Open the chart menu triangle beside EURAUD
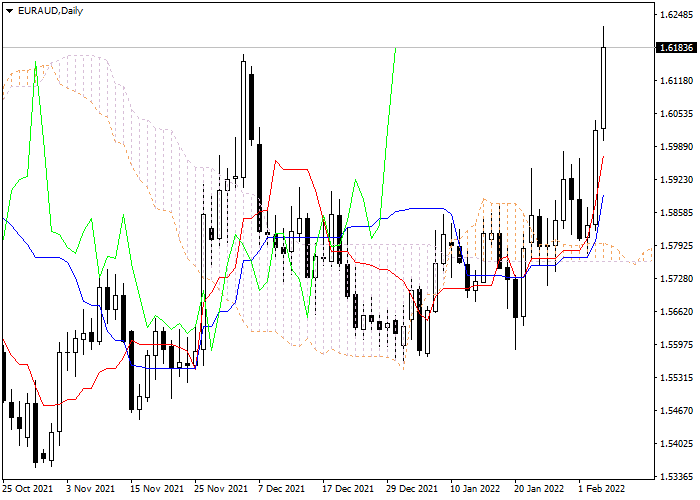 click(x=9, y=11)
